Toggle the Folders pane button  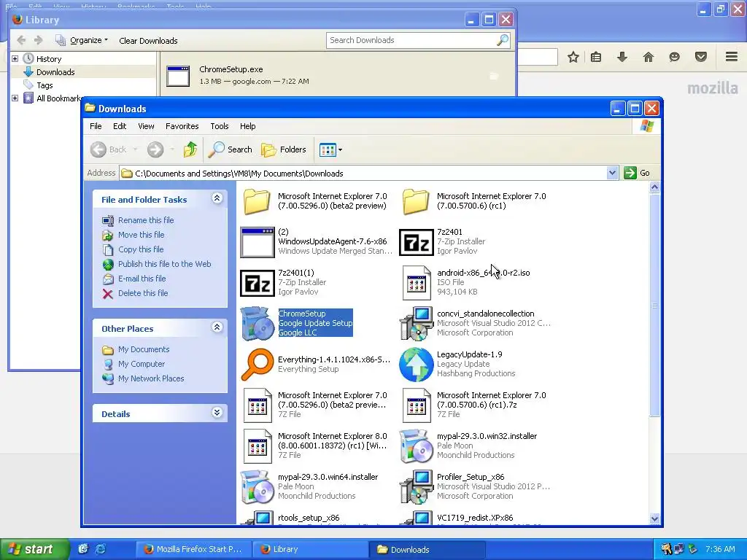284,149
